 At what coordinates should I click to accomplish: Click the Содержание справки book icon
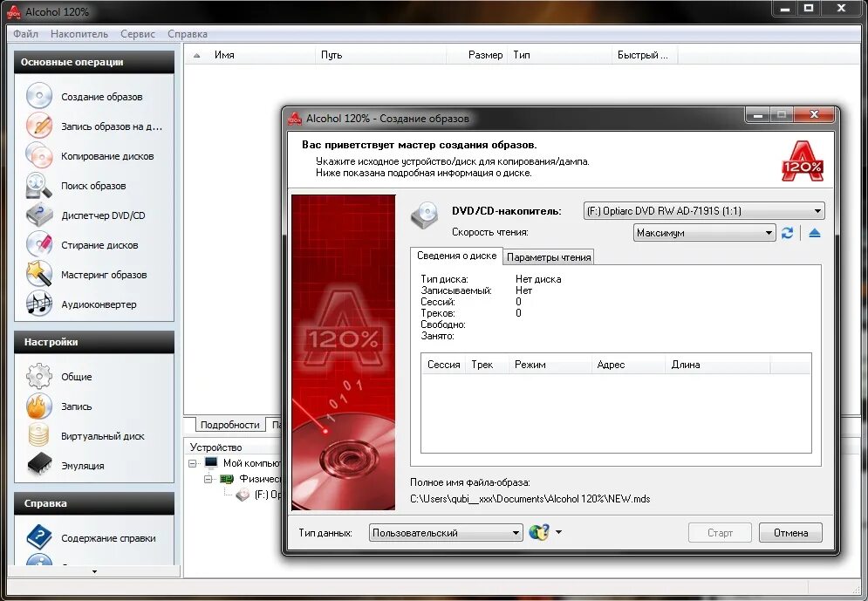coord(38,537)
